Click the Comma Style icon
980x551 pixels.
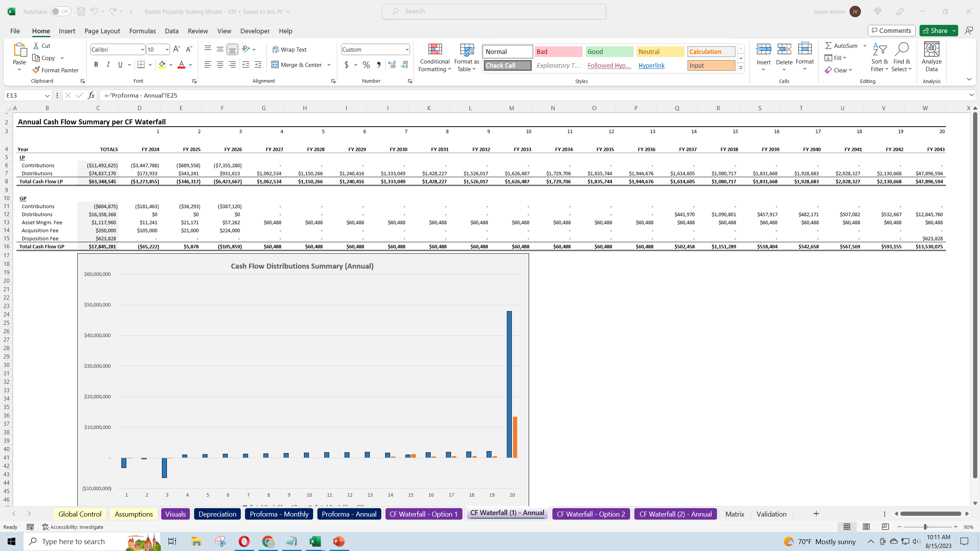pyautogui.click(x=379, y=65)
